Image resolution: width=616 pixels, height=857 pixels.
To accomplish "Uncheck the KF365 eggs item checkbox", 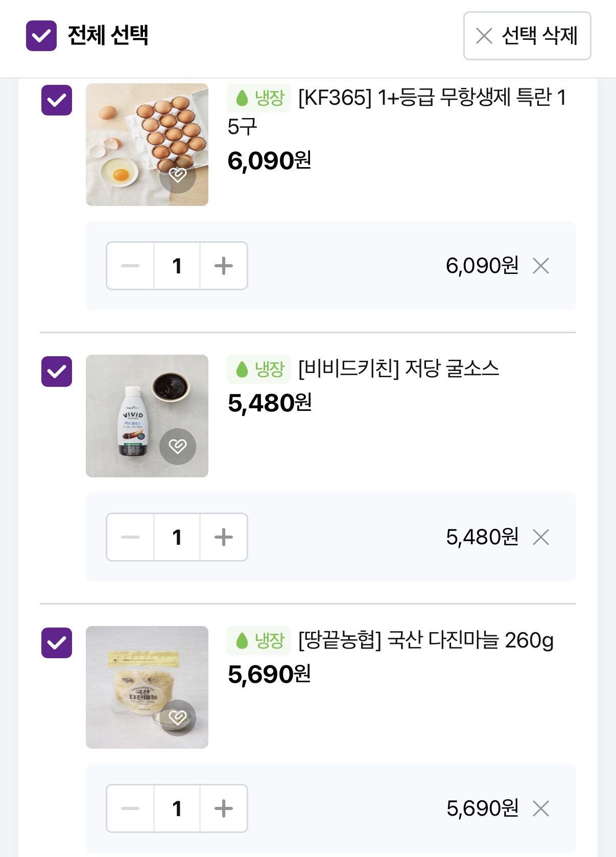I will (x=57, y=100).
